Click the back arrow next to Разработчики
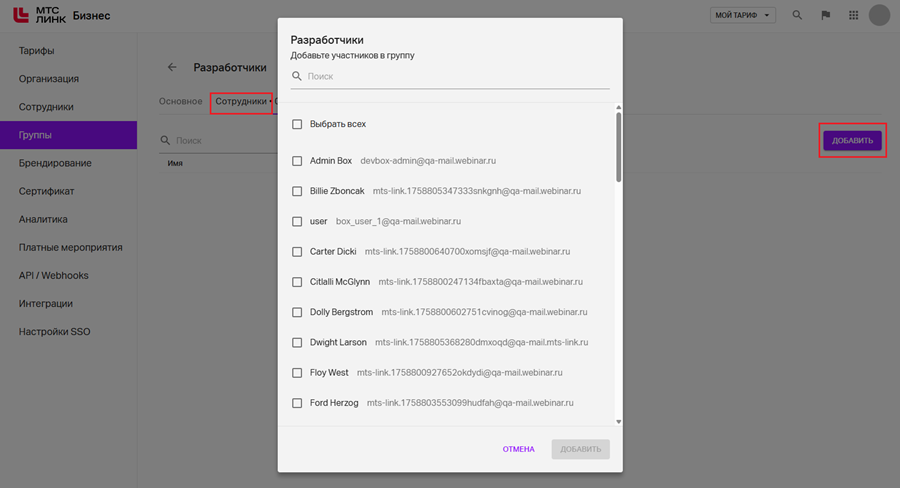The width and height of the screenshot is (900, 488). (x=172, y=67)
